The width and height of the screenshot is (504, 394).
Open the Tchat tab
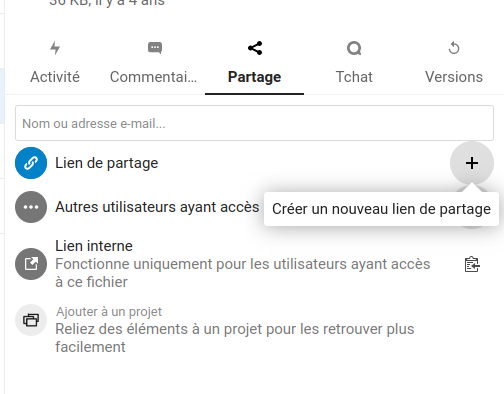[x=354, y=63]
